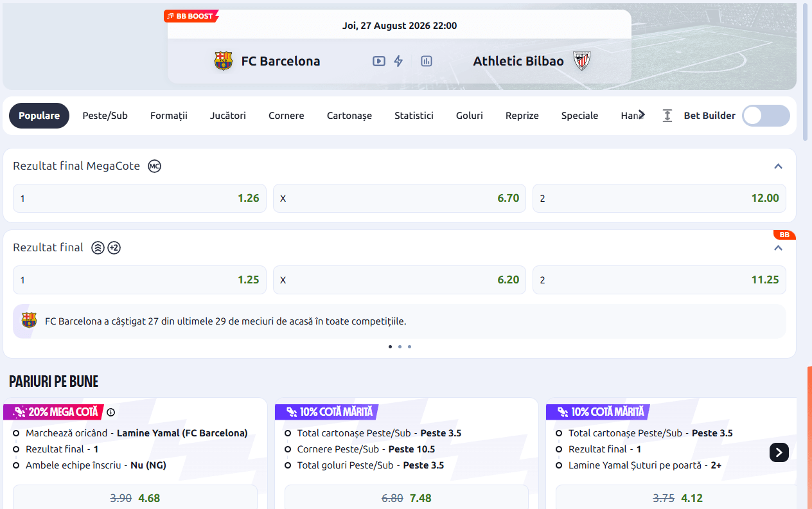The image size is (812, 509).
Task: Click the FC Barcelona crest in match header
Action: [224, 61]
